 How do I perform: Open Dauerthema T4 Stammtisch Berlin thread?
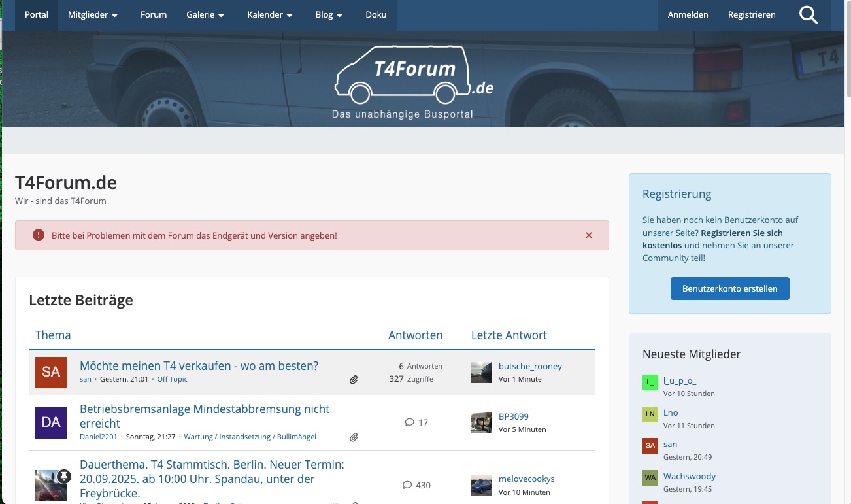212,479
